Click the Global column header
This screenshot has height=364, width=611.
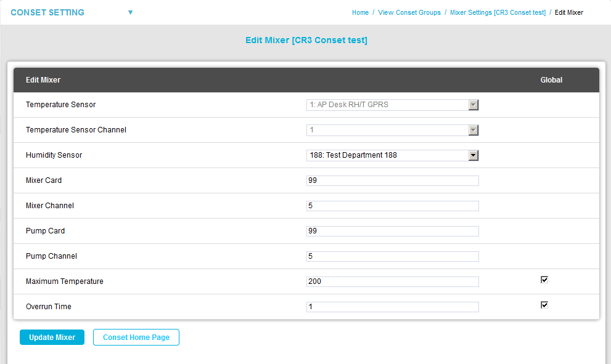click(551, 80)
